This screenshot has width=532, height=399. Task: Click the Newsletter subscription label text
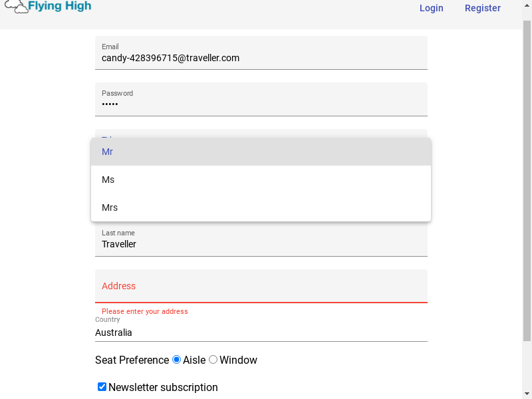[x=163, y=387]
